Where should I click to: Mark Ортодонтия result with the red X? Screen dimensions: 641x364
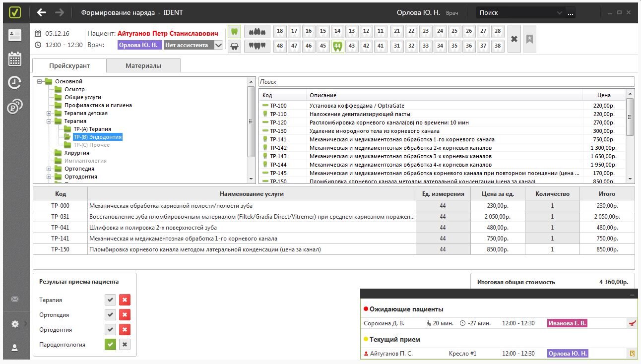[125, 330]
